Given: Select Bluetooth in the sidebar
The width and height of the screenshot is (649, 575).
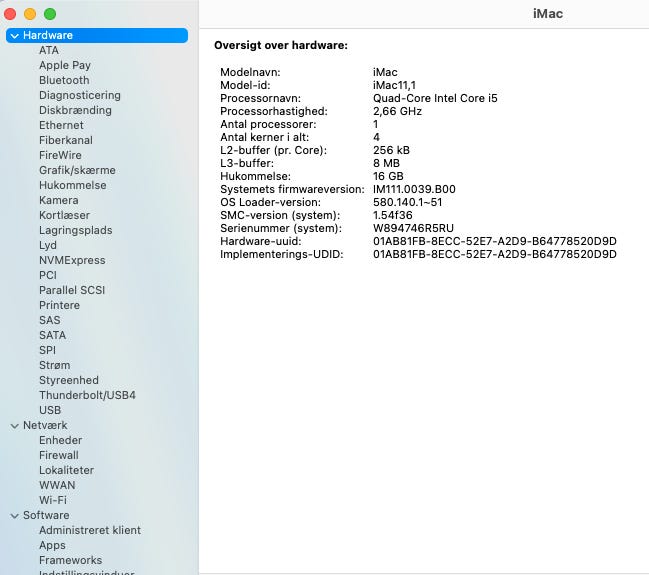Looking at the screenshot, I should (x=64, y=80).
